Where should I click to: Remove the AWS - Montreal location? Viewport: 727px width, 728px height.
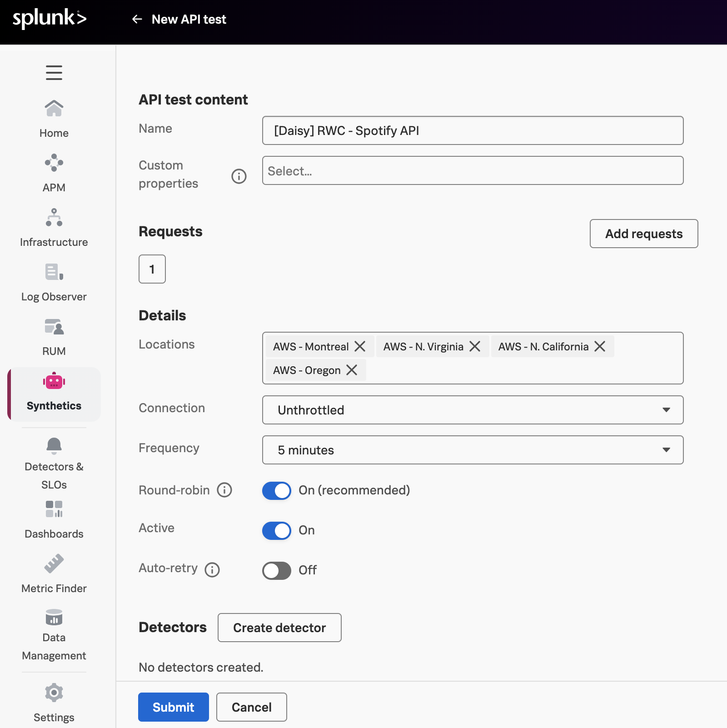(360, 346)
